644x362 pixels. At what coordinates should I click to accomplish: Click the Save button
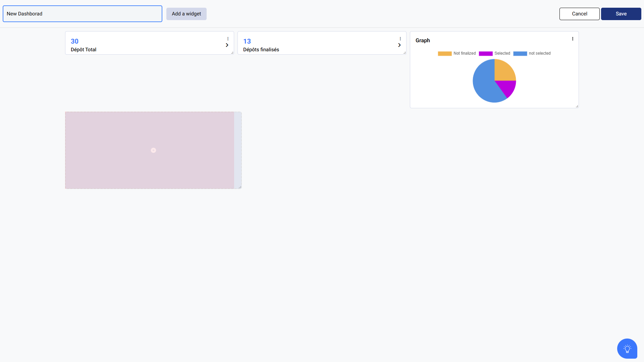621,14
